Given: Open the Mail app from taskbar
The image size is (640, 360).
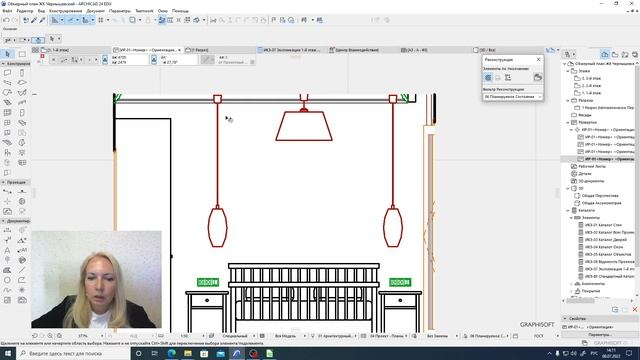Looking at the screenshot, I should 220,353.
